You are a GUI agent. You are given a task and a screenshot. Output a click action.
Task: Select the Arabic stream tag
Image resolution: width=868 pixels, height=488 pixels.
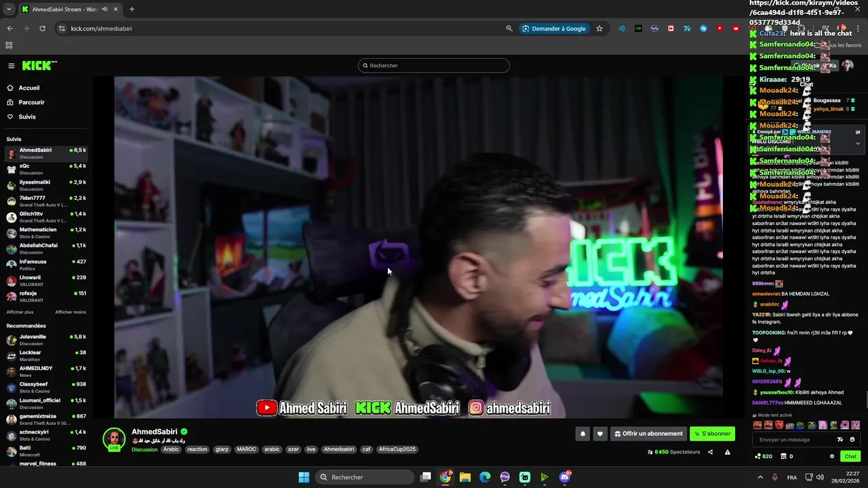tap(171, 449)
